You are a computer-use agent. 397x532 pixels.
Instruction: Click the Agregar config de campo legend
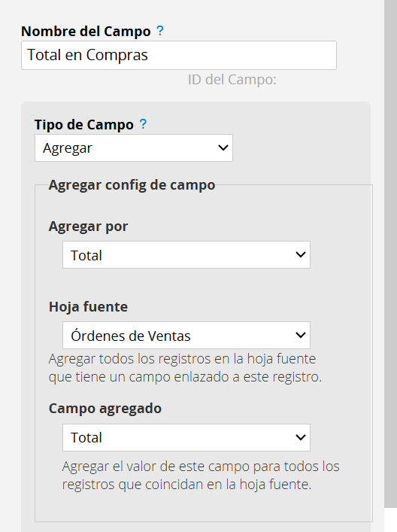click(132, 185)
